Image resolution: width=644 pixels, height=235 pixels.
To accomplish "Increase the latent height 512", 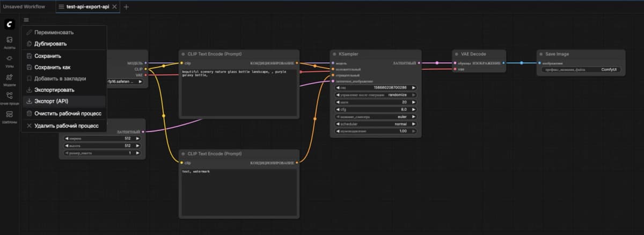I will pyautogui.click(x=137, y=145).
